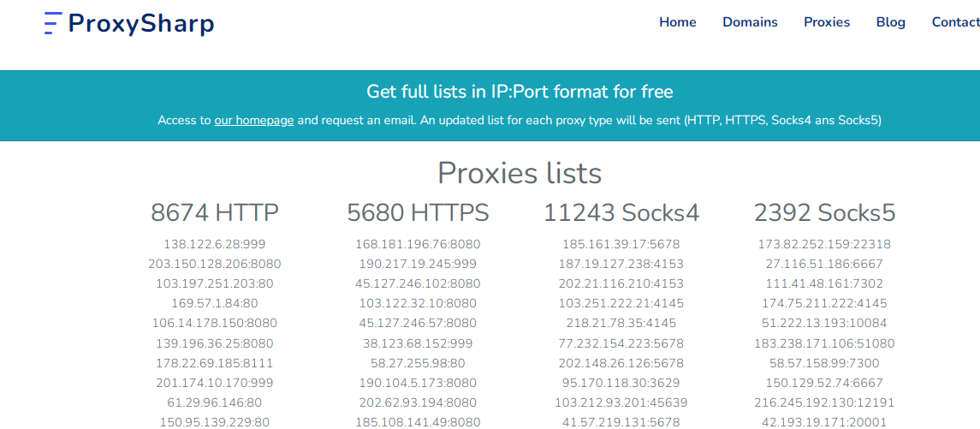Click Socks4 proxy 41.57.219.131:5678
Viewport: 980px width, 429px height.
pyautogui.click(x=621, y=422)
